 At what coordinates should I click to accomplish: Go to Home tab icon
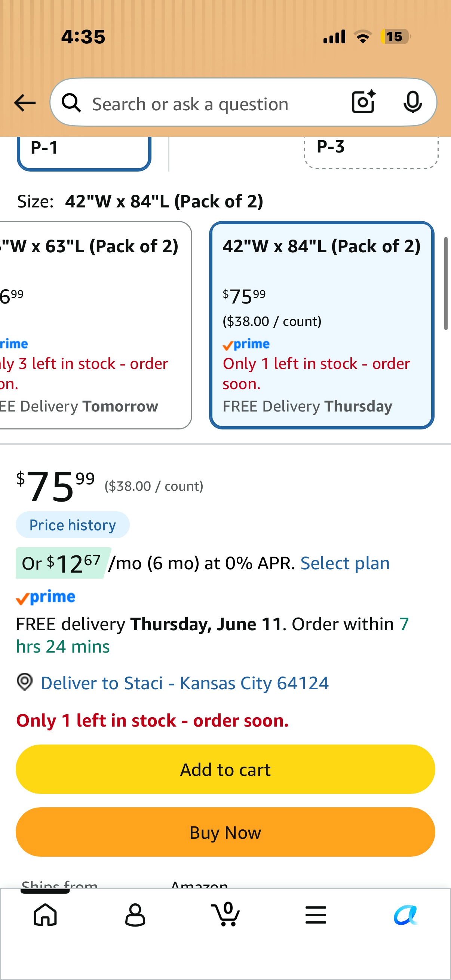point(45,914)
